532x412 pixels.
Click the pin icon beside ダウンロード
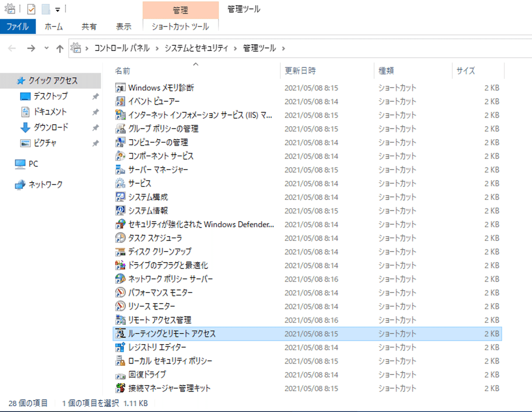(x=95, y=128)
